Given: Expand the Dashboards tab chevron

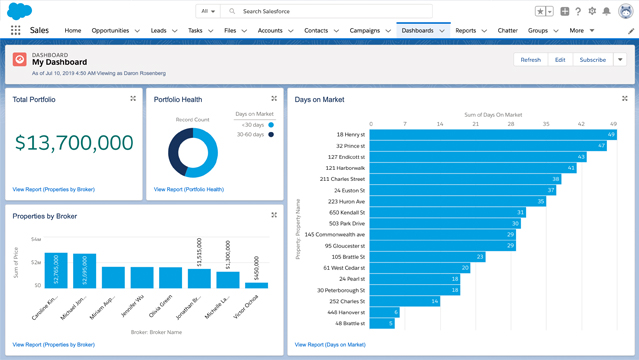Looking at the screenshot, I should [442, 31].
